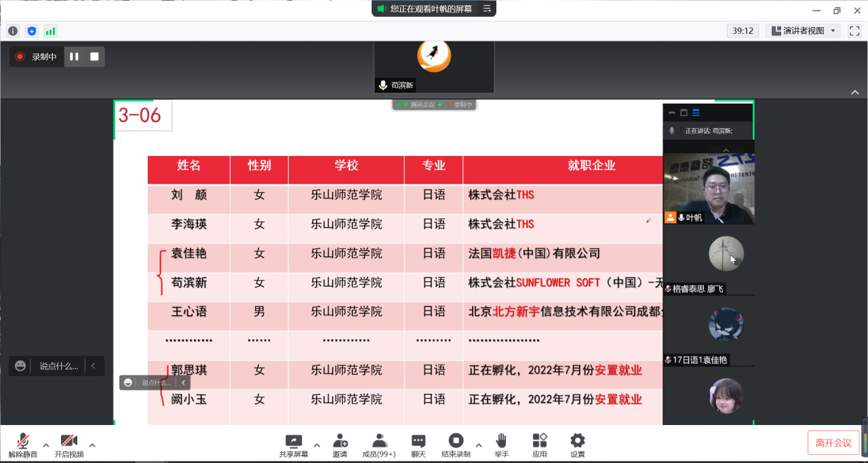Open the 应用 apps icon
This screenshot has width=868, height=463.
coord(540,445)
